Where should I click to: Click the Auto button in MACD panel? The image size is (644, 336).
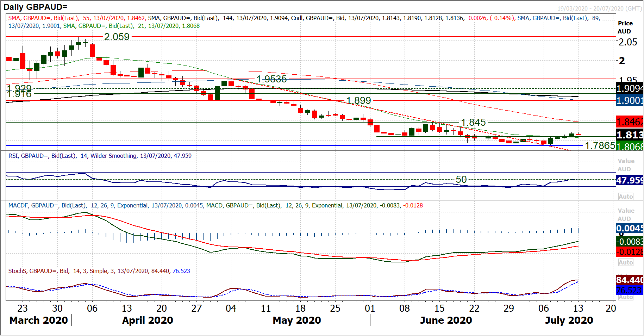(x=626, y=262)
